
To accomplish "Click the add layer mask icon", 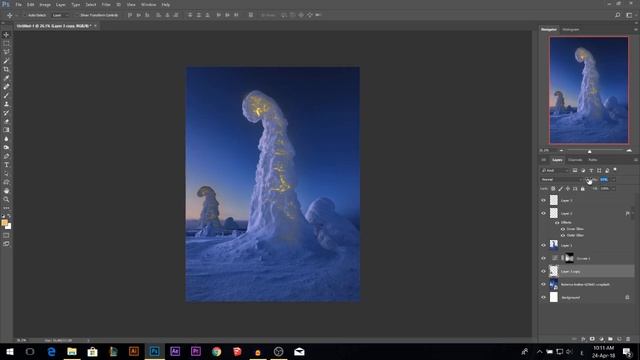I will pos(592,339).
